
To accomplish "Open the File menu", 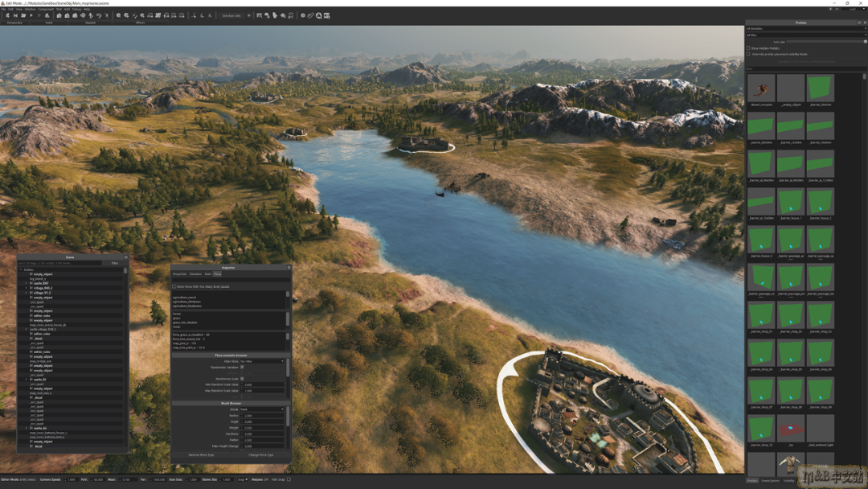I will click(3, 10).
